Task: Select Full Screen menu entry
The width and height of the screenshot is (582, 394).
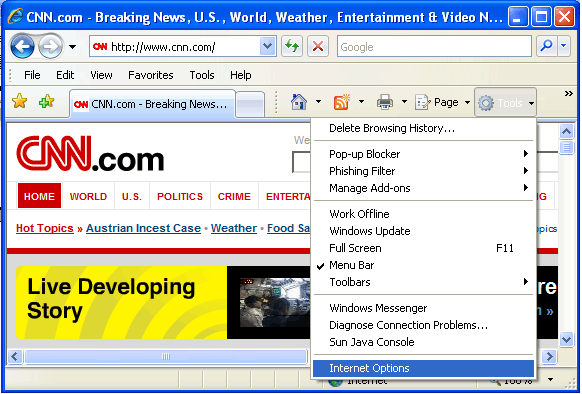Action: [x=423, y=248]
